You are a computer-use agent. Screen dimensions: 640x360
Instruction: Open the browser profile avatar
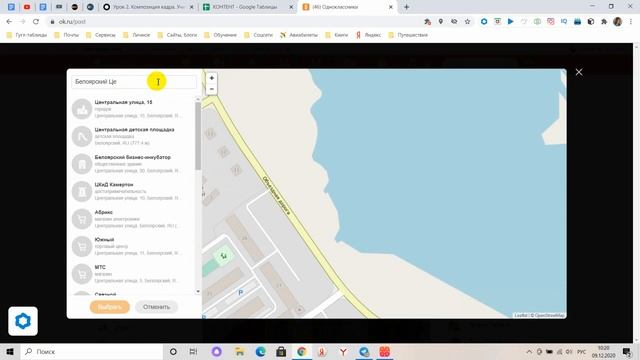(618, 22)
